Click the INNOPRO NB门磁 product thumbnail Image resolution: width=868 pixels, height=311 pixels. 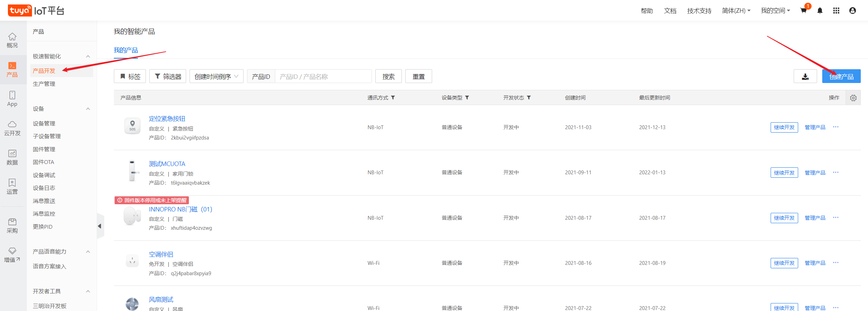pyautogui.click(x=132, y=216)
